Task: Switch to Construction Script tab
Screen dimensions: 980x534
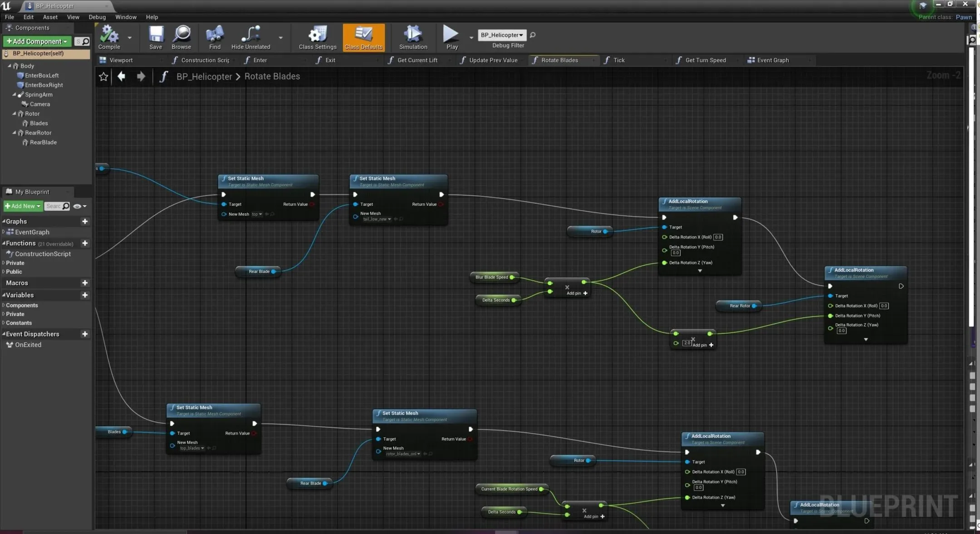Action: [x=205, y=60]
